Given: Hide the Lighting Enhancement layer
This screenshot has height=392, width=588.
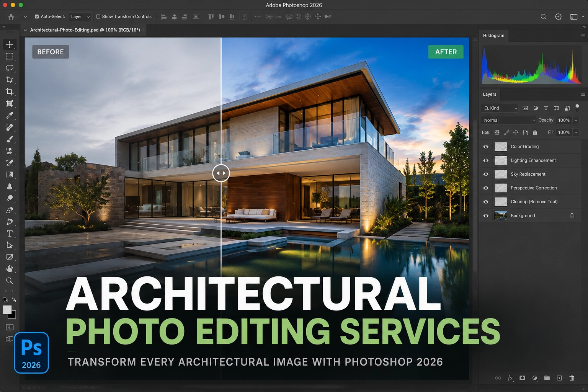Looking at the screenshot, I should pyautogui.click(x=486, y=160).
